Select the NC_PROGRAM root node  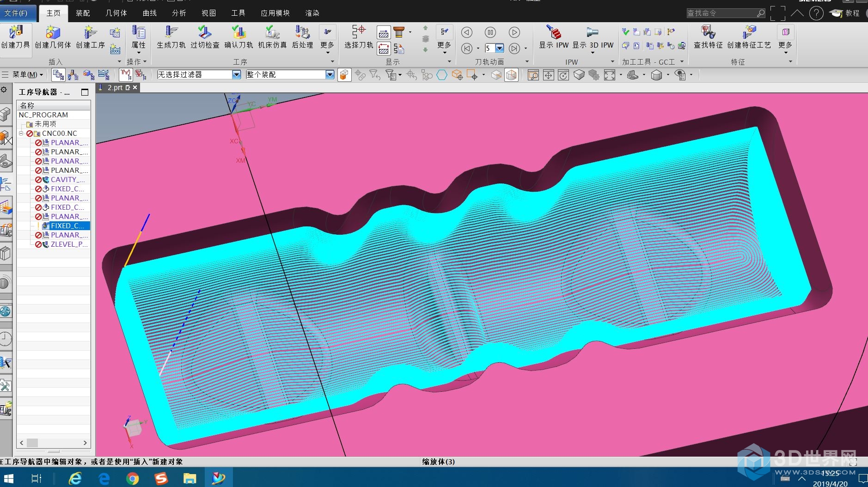pos(43,115)
